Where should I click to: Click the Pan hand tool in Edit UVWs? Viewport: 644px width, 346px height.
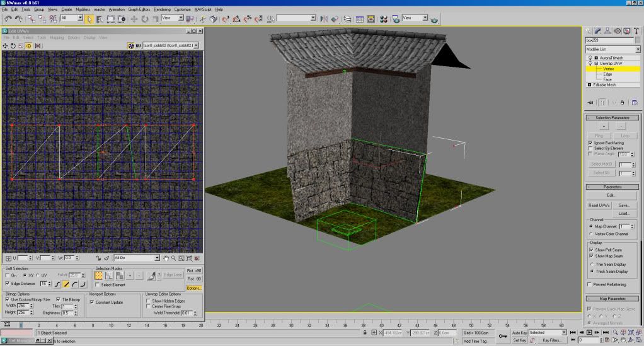pyautogui.click(x=166, y=258)
